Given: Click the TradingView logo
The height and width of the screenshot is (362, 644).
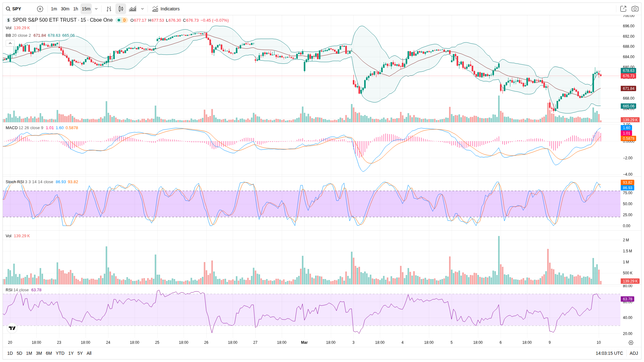Looking at the screenshot, I should (12, 328).
